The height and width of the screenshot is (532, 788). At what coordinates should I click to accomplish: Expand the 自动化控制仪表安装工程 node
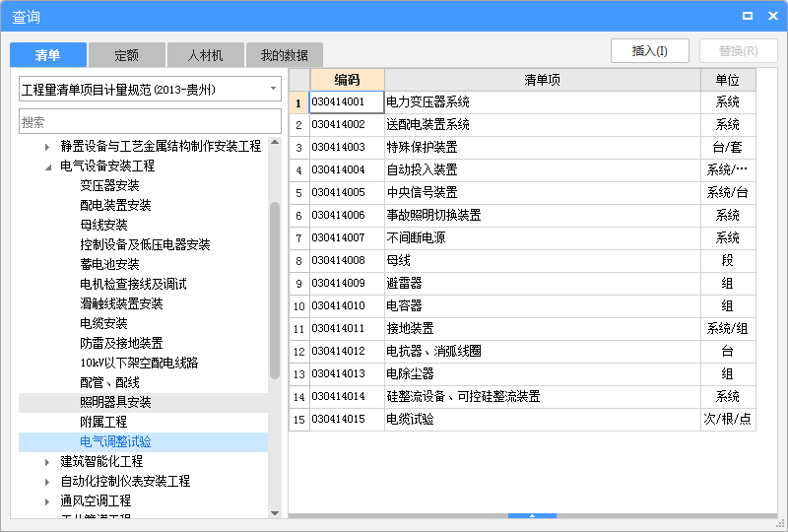(x=47, y=482)
